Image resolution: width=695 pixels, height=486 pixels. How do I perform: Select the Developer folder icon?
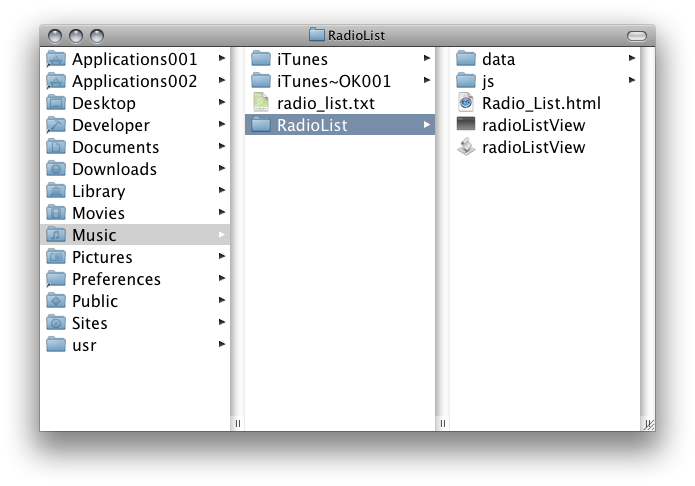click(56, 125)
